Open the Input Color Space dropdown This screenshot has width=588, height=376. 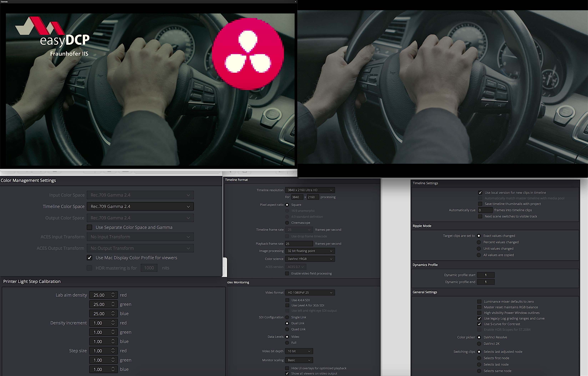pos(140,195)
